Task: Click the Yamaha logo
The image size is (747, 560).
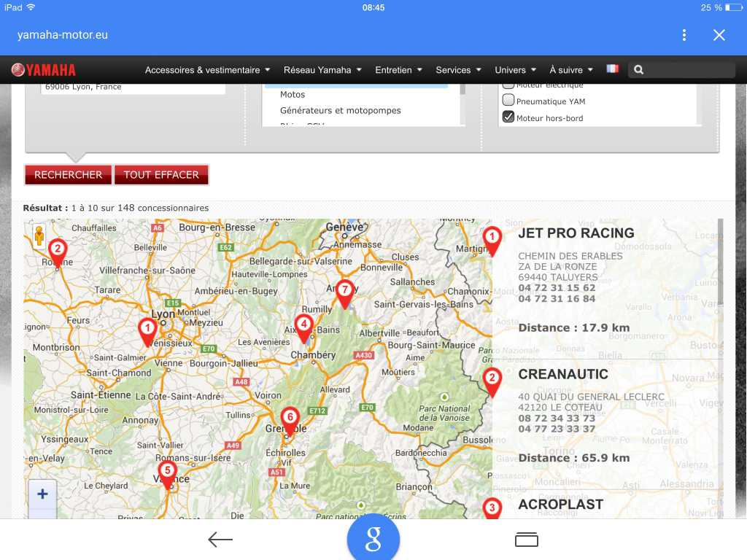Action: [44, 70]
